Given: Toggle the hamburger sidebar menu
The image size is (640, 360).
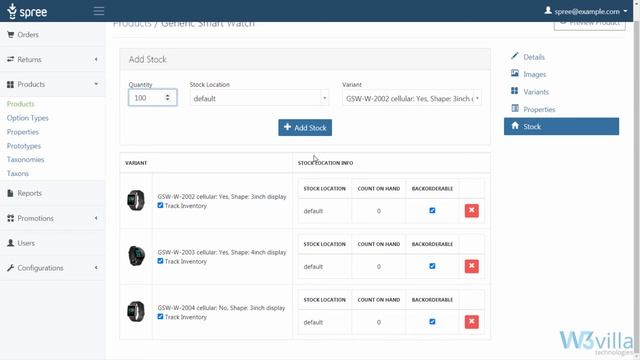Looking at the screenshot, I should click(x=99, y=11).
